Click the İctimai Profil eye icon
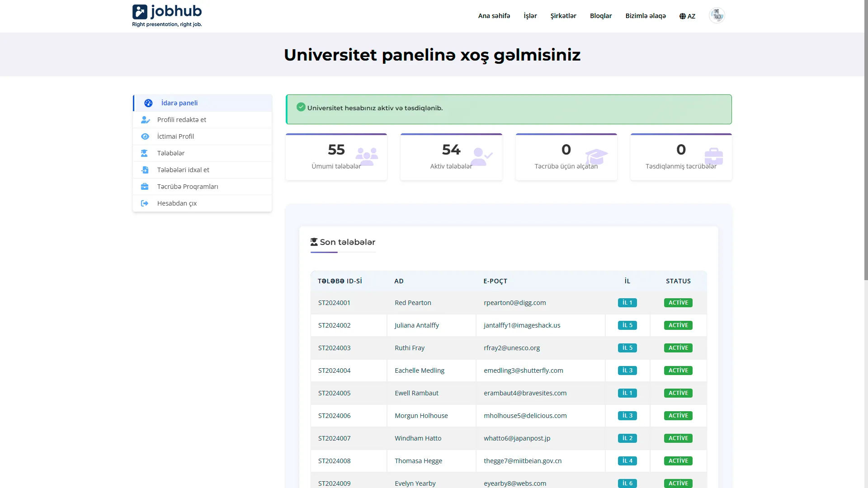The width and height of the screenshot is (868, 488). click(x=145, y=136)
